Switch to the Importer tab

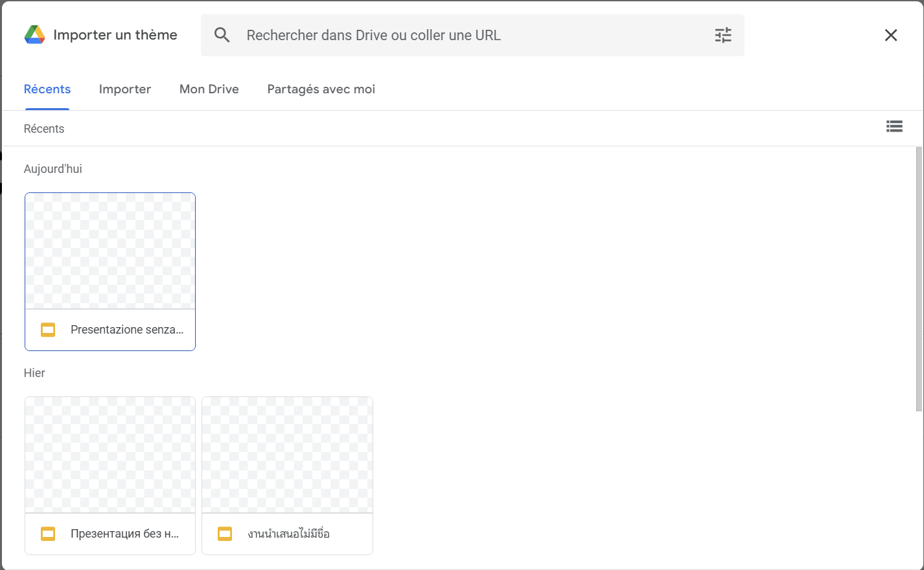(125, 89)
